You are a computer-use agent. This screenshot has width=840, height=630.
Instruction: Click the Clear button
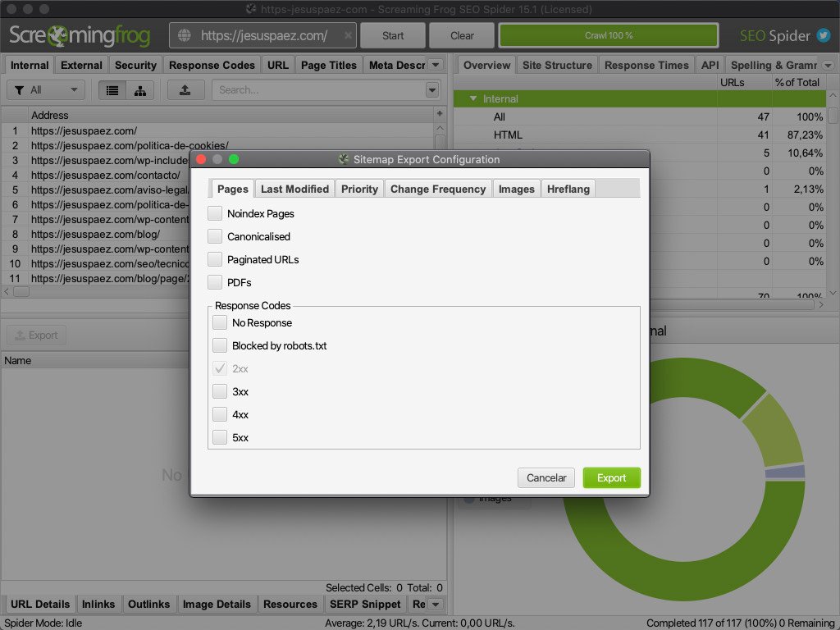point(462,35)
